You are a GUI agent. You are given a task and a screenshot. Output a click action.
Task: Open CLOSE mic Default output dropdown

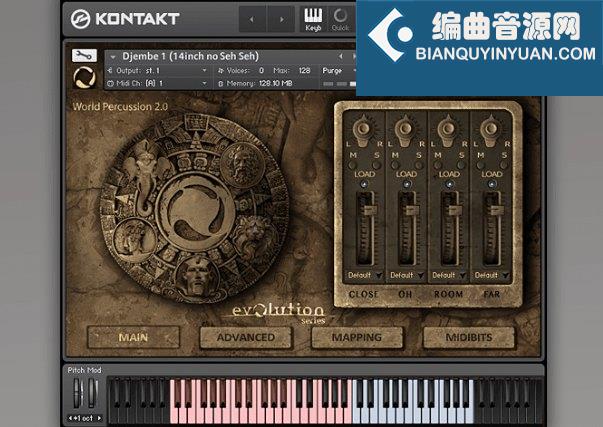coord(364,275)
